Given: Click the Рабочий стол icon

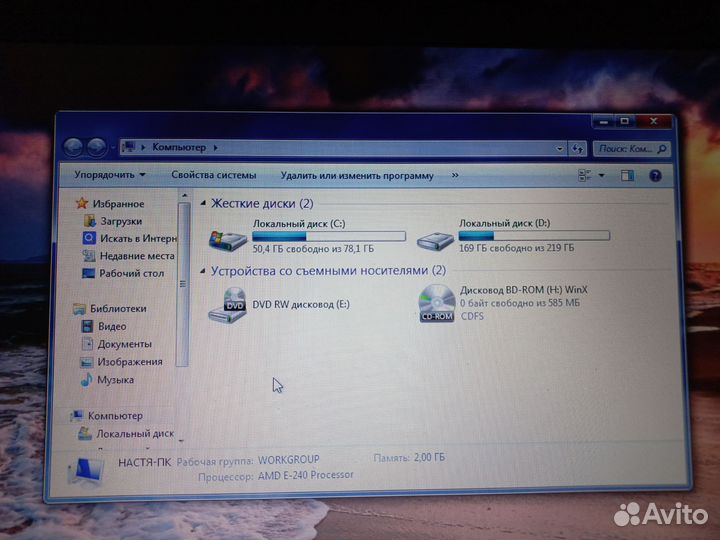Looking at the screenshot, I should (88, 273).
